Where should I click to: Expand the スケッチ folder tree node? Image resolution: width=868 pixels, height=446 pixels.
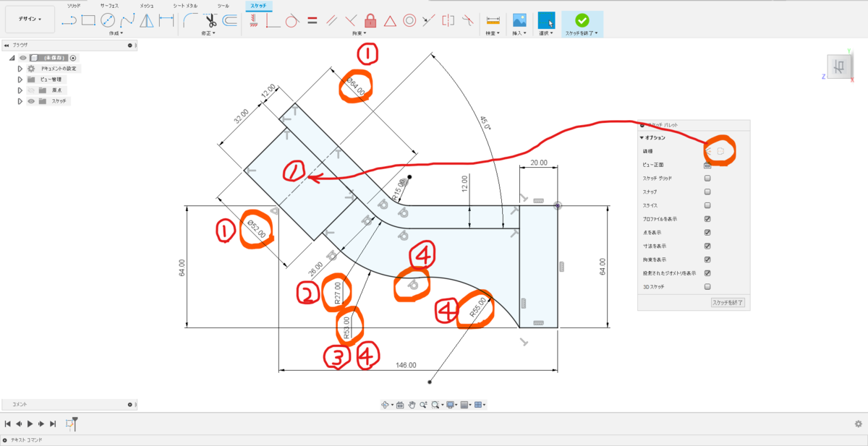(20, 101)
